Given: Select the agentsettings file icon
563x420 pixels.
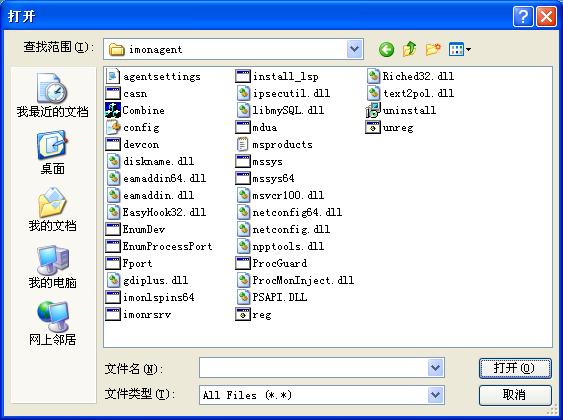Looking at the screenshot, I should point(113,76).
